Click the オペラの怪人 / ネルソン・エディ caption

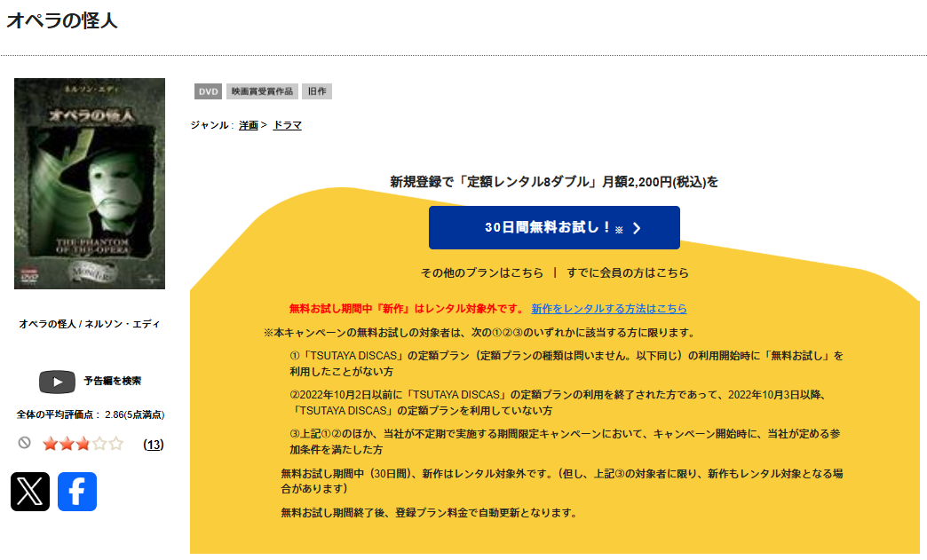[x=90, y=324]
